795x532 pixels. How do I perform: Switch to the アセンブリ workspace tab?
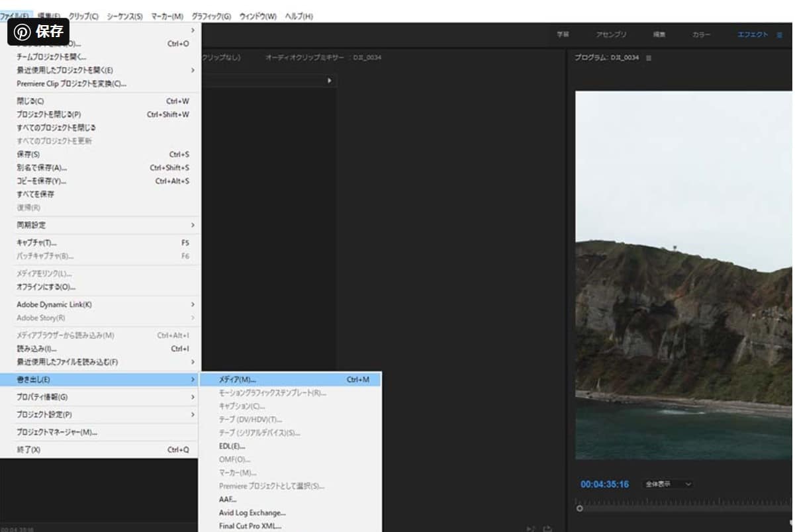(611, 35)
